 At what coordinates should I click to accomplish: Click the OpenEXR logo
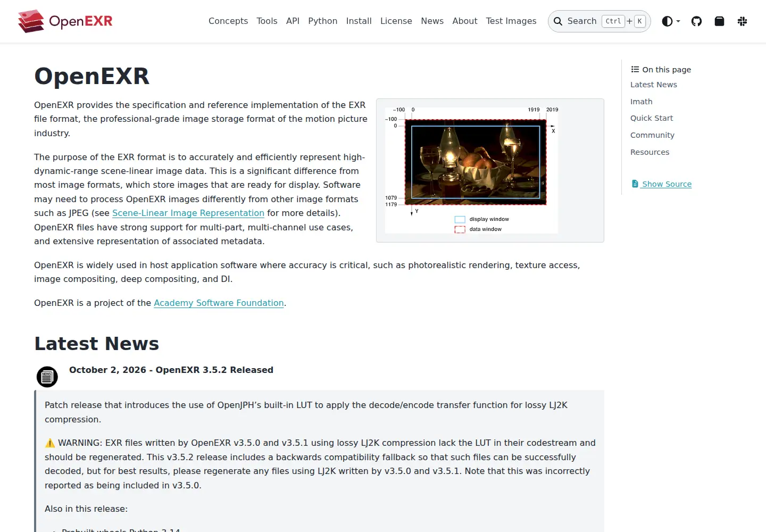(65, 21)
